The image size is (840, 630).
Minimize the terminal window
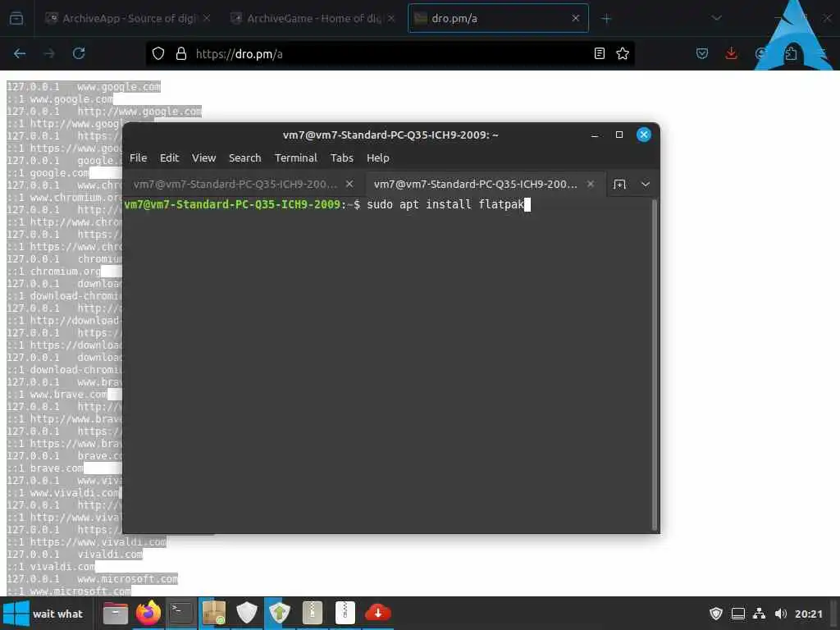click(x=595, y=135)
